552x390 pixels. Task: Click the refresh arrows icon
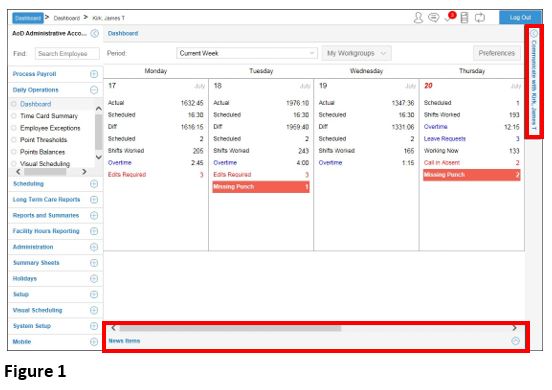479,17
